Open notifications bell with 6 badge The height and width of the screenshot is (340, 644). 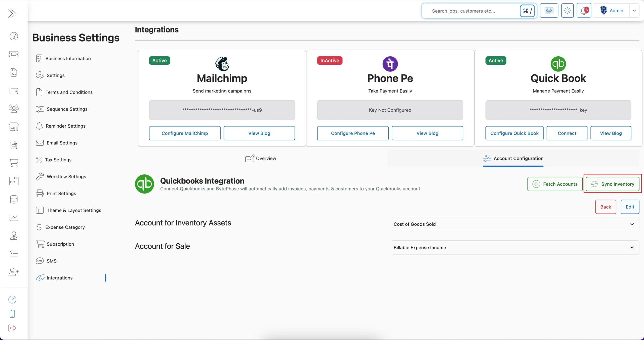[x=584, y=11]
